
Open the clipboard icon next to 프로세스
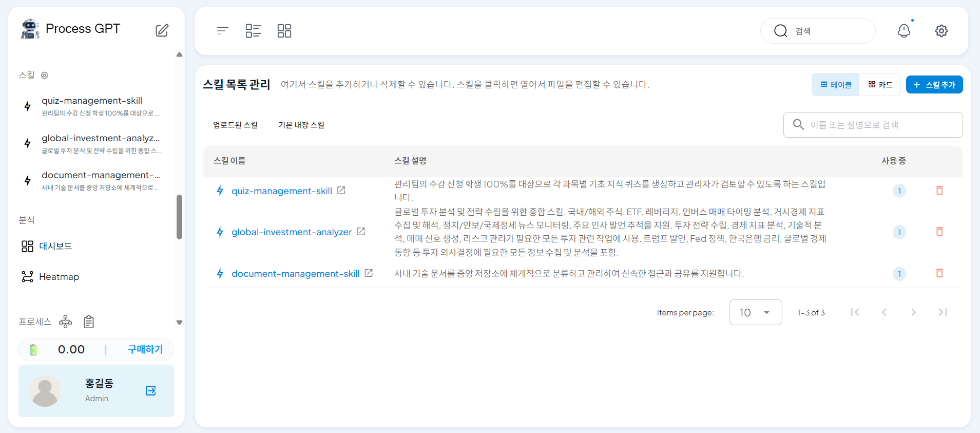(x=89, y=322)
